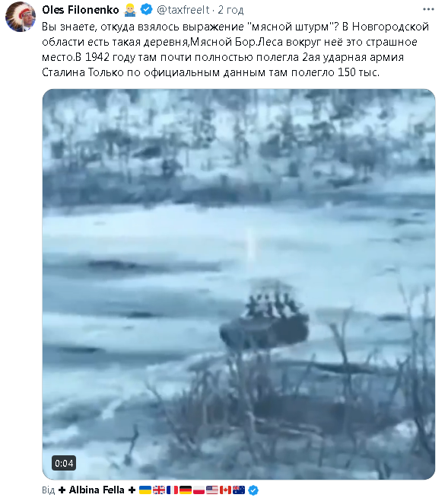Viewport: 448px width, 501px height.
Task: Click the German flag emoji in the video credit line
Action: point(186,490)
